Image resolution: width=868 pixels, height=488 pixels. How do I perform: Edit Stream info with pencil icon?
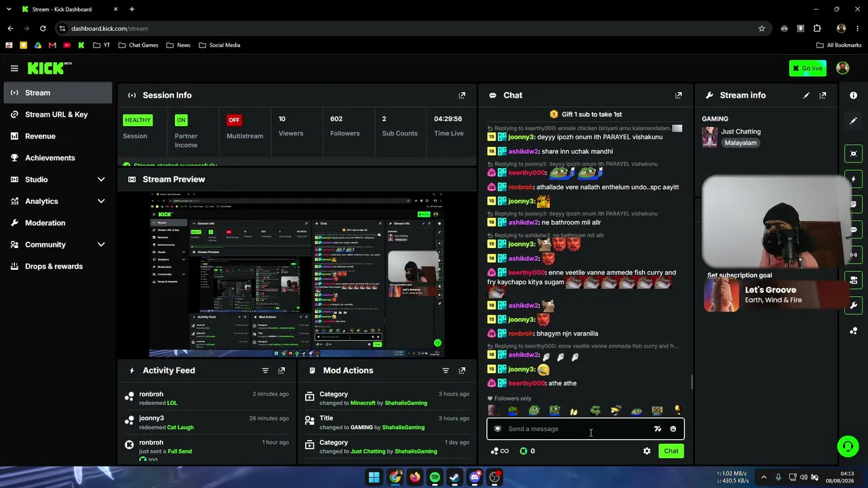click(806, 96)
